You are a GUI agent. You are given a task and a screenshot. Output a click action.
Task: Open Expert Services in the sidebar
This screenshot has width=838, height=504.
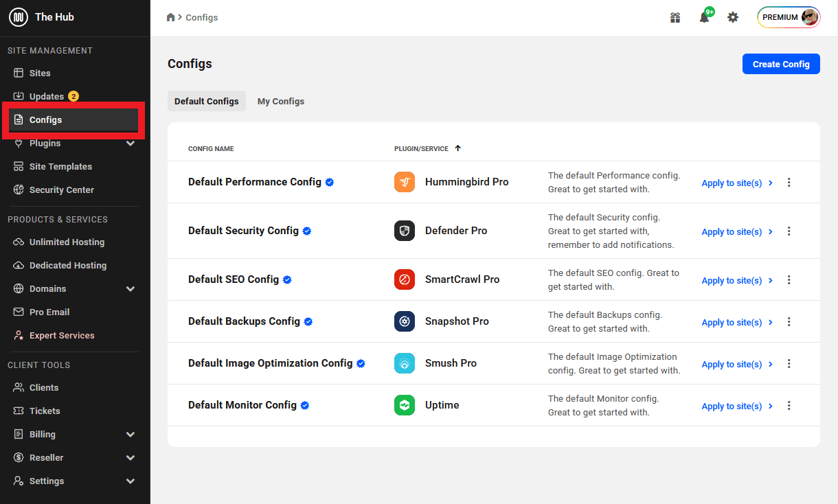click(x=73, y=335)
